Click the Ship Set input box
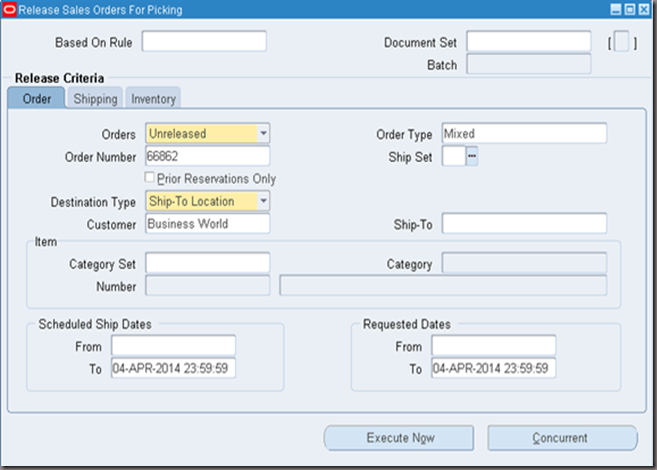The image size is (657, 470). 454,156
